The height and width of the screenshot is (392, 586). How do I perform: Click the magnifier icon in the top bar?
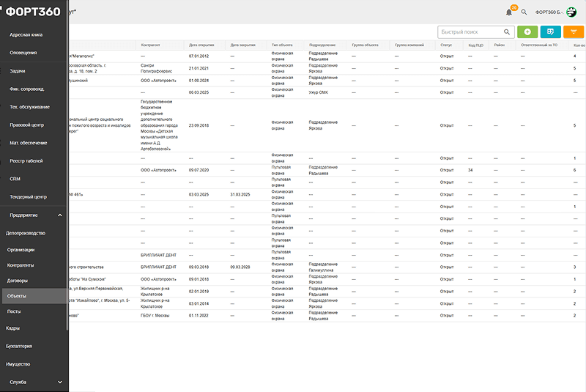pyautogui.click(x=524, y=12)
